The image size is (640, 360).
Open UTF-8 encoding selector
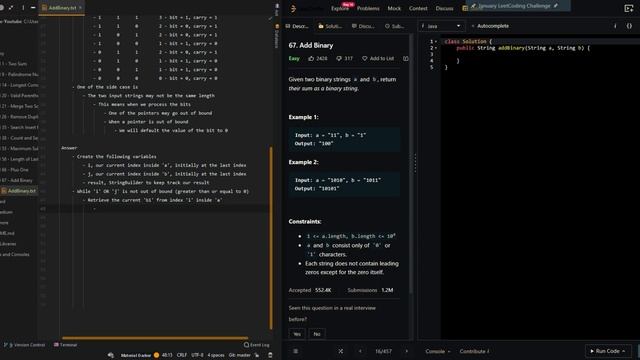click(x=197, y=355)
